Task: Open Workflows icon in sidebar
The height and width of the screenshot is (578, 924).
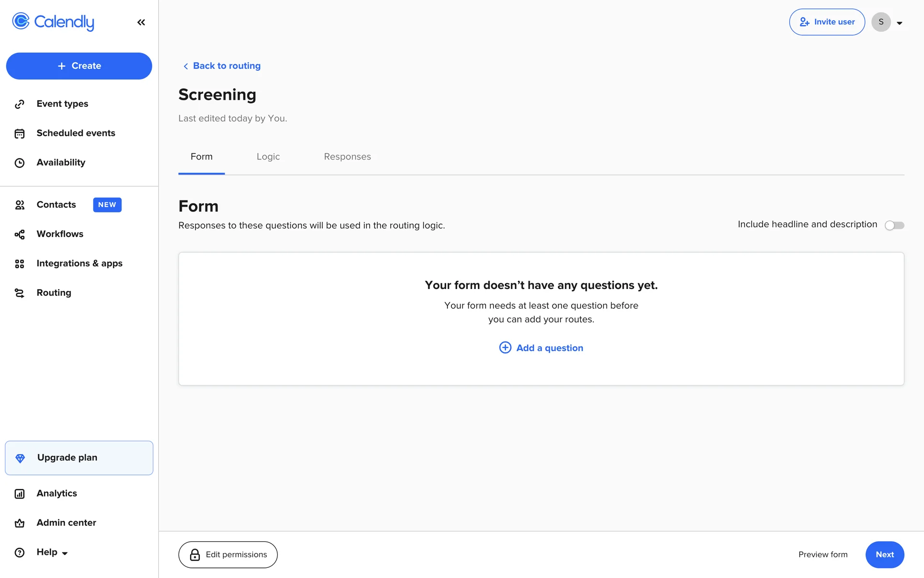Action: pyautogui.click(x=20, y=234)
